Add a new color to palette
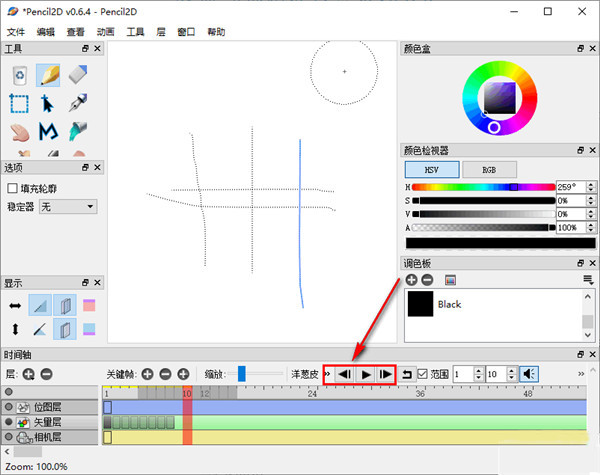600x475 pixels. [411, 280]
